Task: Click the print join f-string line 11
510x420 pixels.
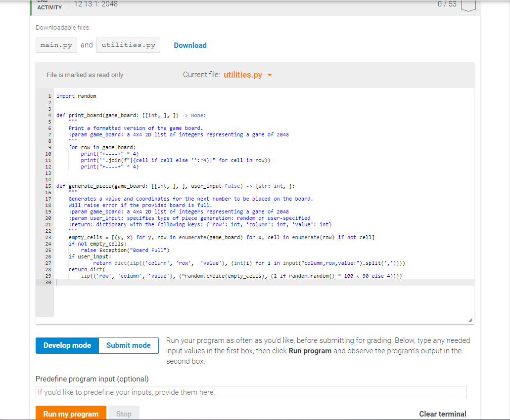Action: tap(176, 161)
